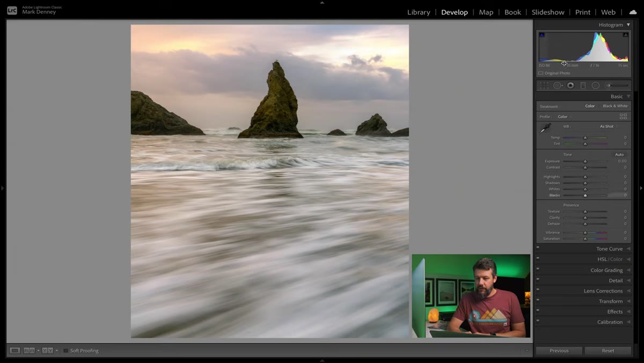644x363 pixels.
Task: Click the Exposure value 0.00 field
Action: [621, 161]
